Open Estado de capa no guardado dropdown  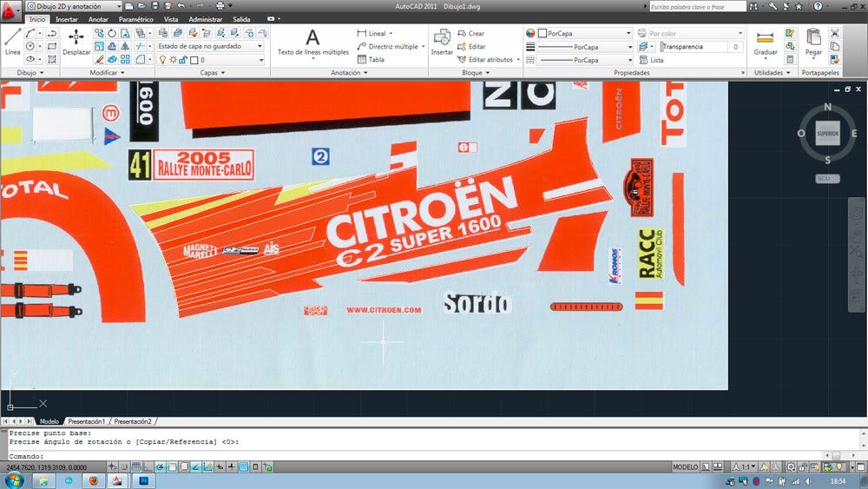pyautogui.click(x=210, y=46)
